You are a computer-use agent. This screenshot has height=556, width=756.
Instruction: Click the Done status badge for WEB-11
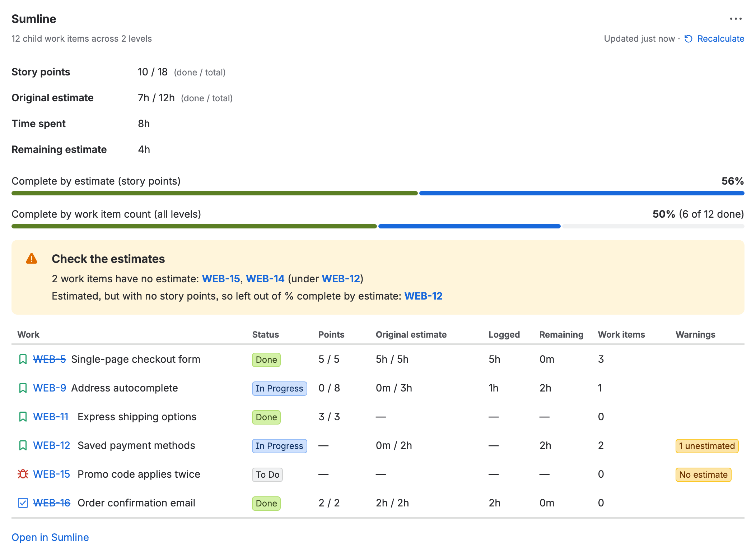266,417
